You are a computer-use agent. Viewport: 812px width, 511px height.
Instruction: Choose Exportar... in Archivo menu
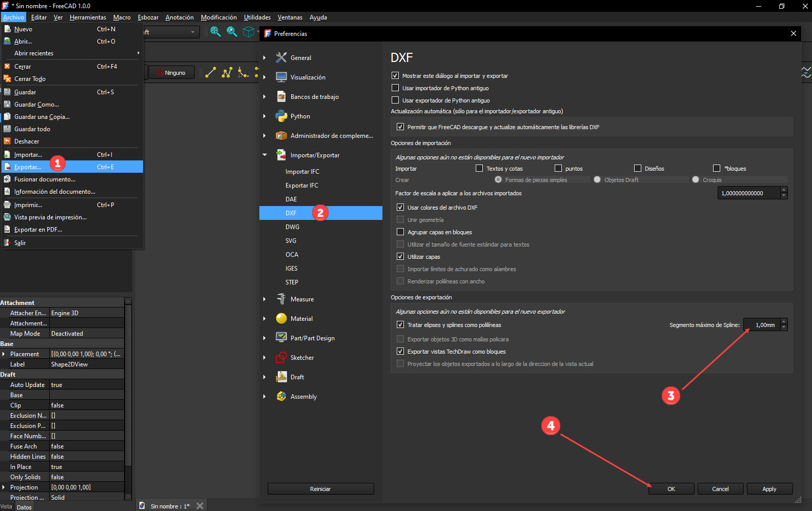72,167
